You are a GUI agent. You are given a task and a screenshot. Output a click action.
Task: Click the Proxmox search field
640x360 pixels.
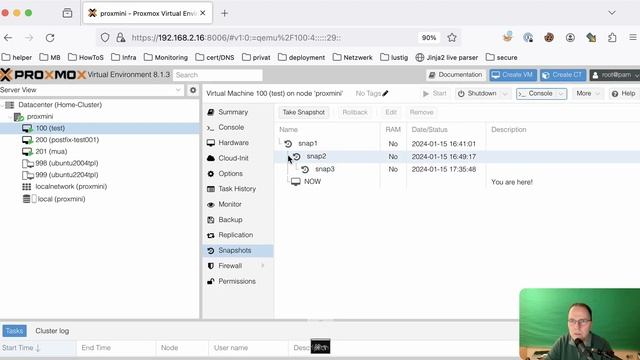[x=218, y=75]
